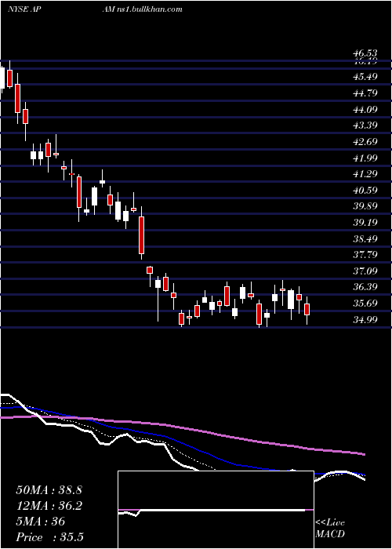Click the 44.79 price level label
This screenshot has height=549, width=392.
(x=365, y=93)
